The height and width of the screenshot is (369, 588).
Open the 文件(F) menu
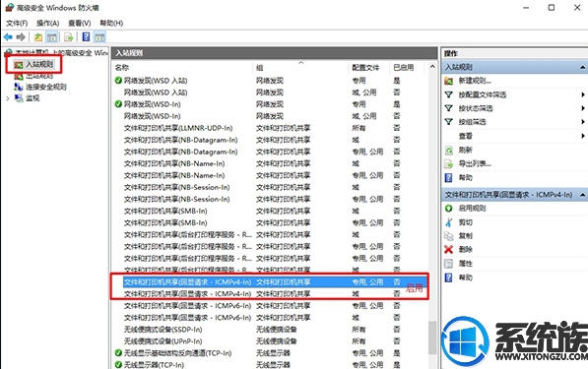[x=17, y=24]
